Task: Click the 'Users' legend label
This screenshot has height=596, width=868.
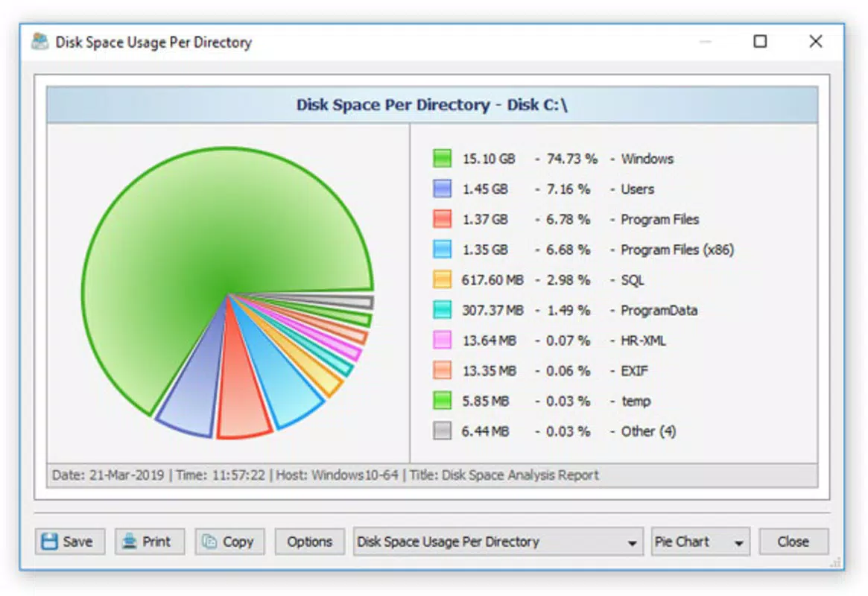Action: click(x=637, y=189)
